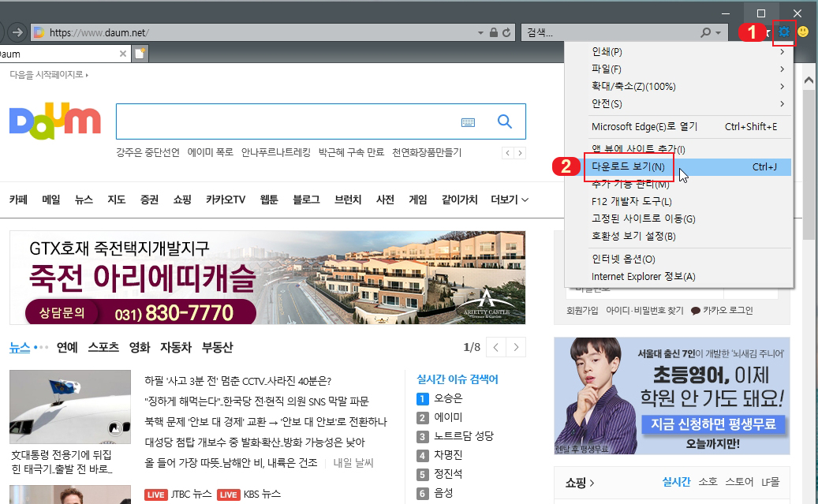Image resolution: width=818 pixels, height=504 pixels.
Task: Click the 죽전 아리에띠캐슬 banner ad
Action: 267,278
